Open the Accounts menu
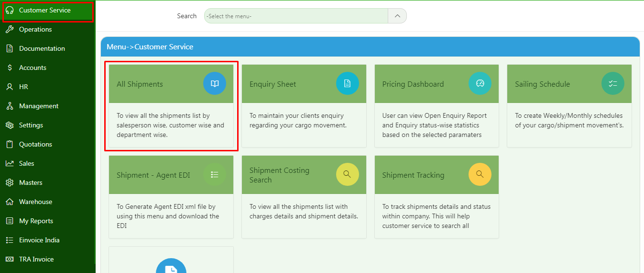The width and height of the screenshot is (644, 273). point(48,68)
